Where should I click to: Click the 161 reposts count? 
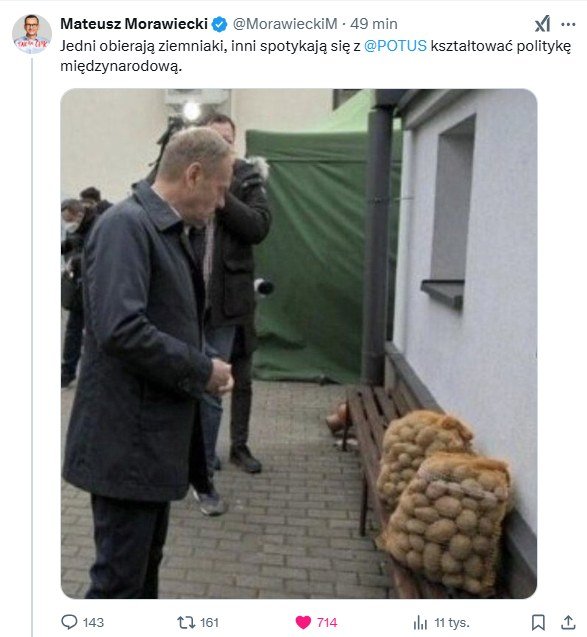(209, 622)
